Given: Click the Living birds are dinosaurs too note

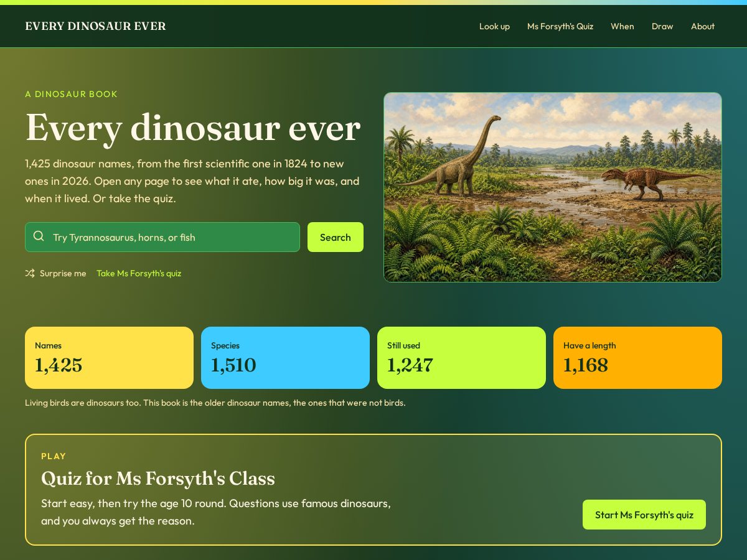Looking at the screenshot, I should [215, 403].
